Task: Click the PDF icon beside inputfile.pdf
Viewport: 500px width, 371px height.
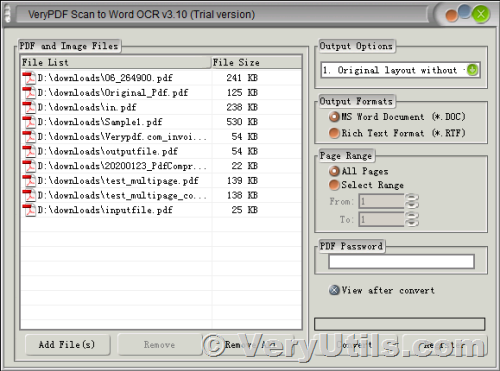Action: [x=29, y=210]
